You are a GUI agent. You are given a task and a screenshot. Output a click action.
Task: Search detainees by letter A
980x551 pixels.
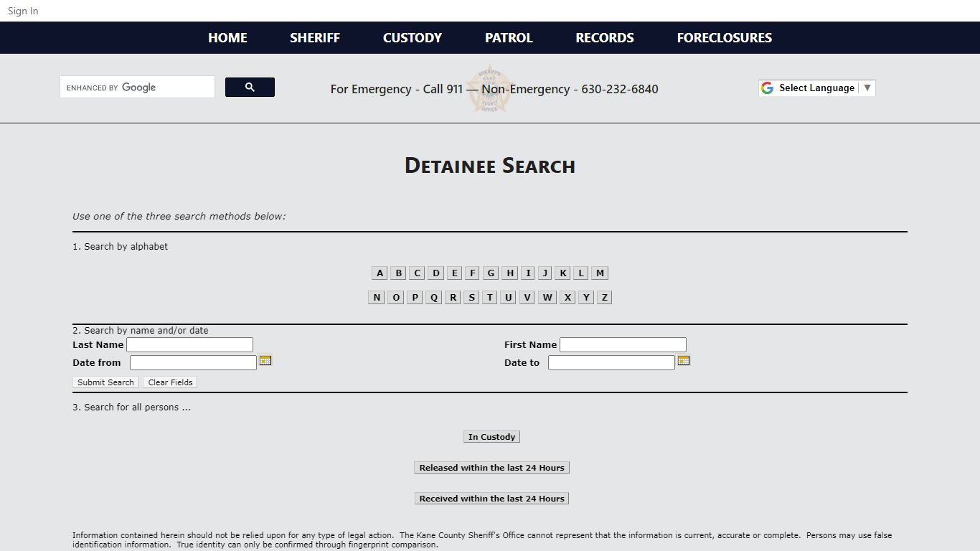380,273
